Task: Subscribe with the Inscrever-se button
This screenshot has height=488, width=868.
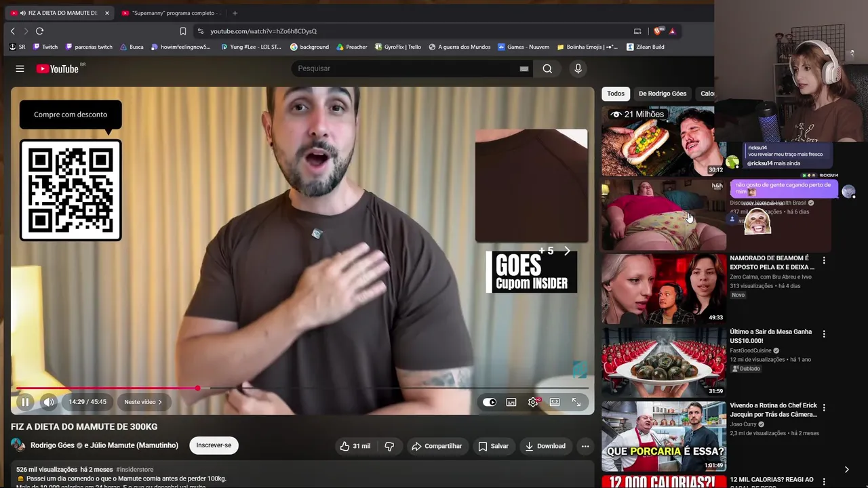Action: pyautogui.click(x=214, y=445)
